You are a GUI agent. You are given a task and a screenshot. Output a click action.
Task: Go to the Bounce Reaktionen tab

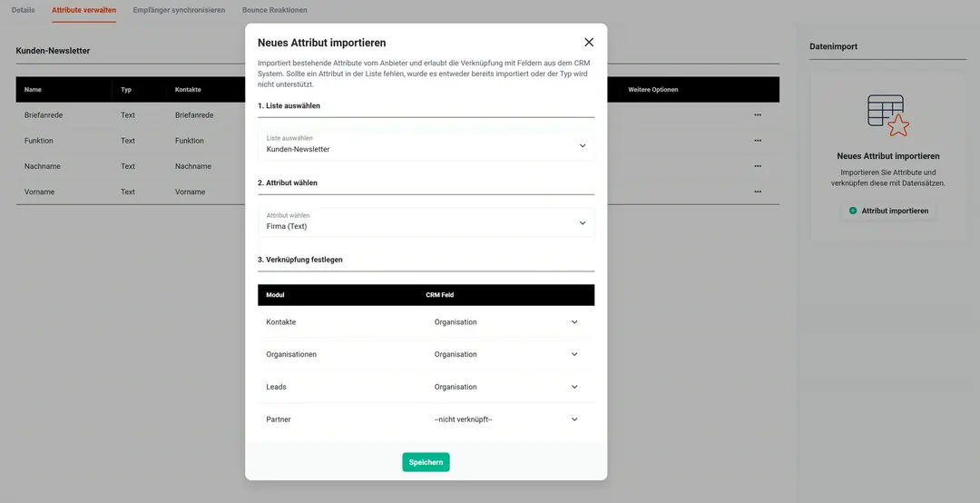click(x=274, y=10)
